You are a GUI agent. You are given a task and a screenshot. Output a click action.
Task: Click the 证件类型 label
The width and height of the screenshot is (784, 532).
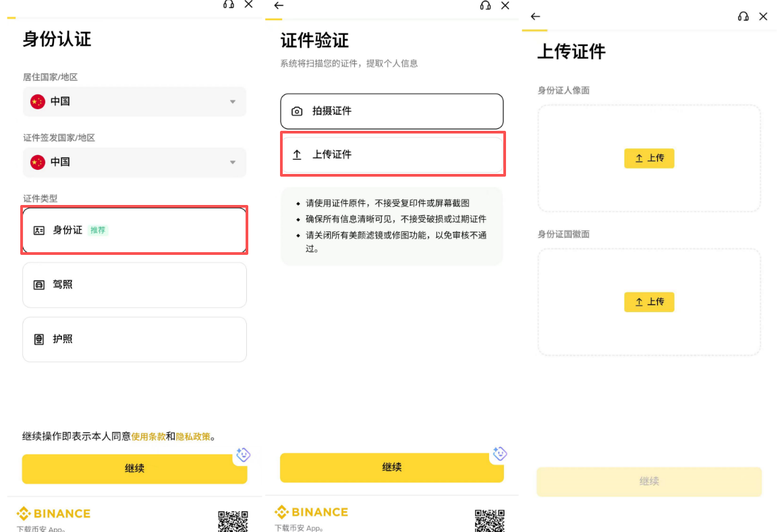pos(40,198)
